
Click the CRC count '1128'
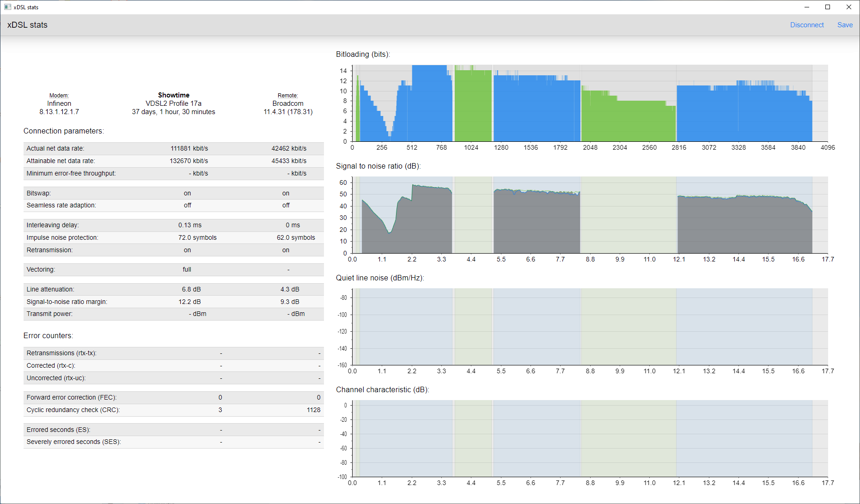coord(314,410)
